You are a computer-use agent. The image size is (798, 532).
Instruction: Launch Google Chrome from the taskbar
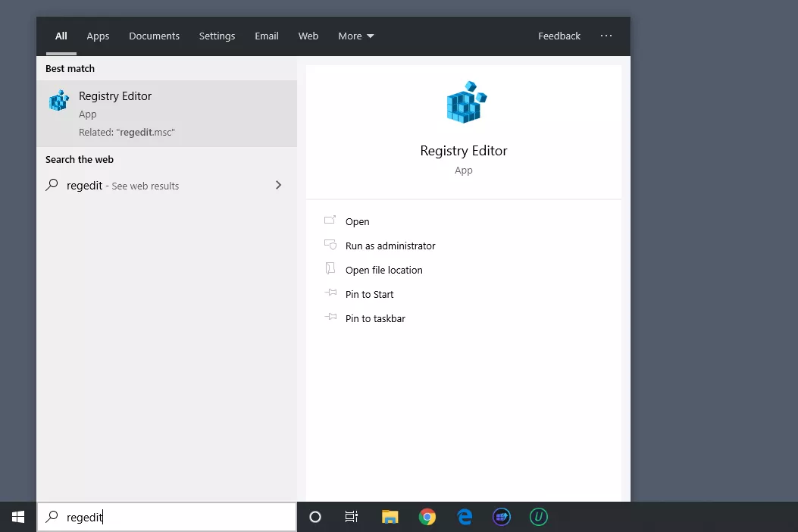[x=427, y=518]
